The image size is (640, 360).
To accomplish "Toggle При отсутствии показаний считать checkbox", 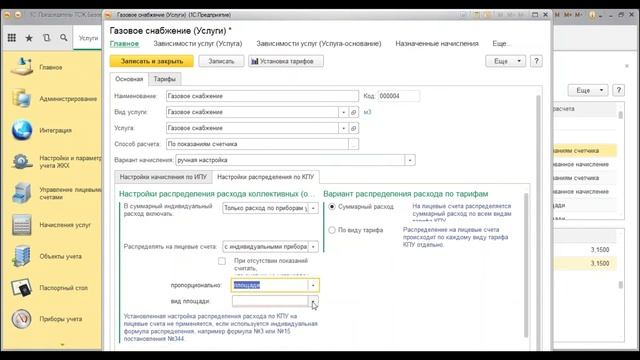I will tap(222, 261).
